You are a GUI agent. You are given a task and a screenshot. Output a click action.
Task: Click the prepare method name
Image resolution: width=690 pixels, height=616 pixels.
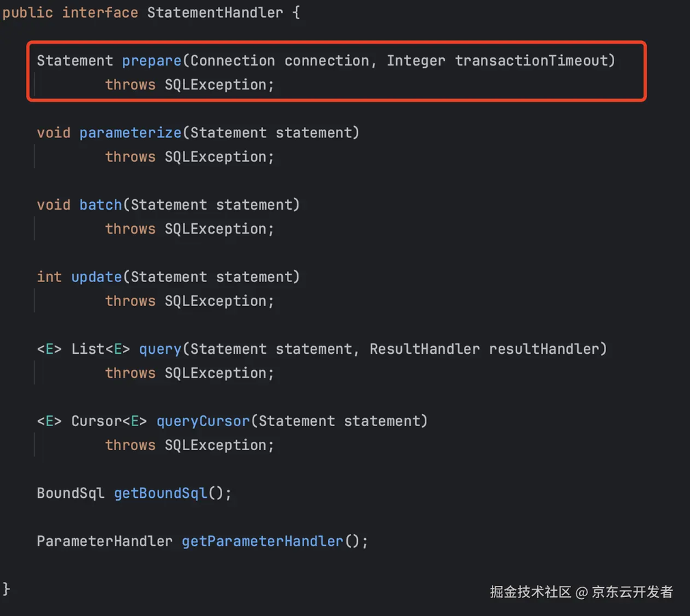(x=152, y=61)
